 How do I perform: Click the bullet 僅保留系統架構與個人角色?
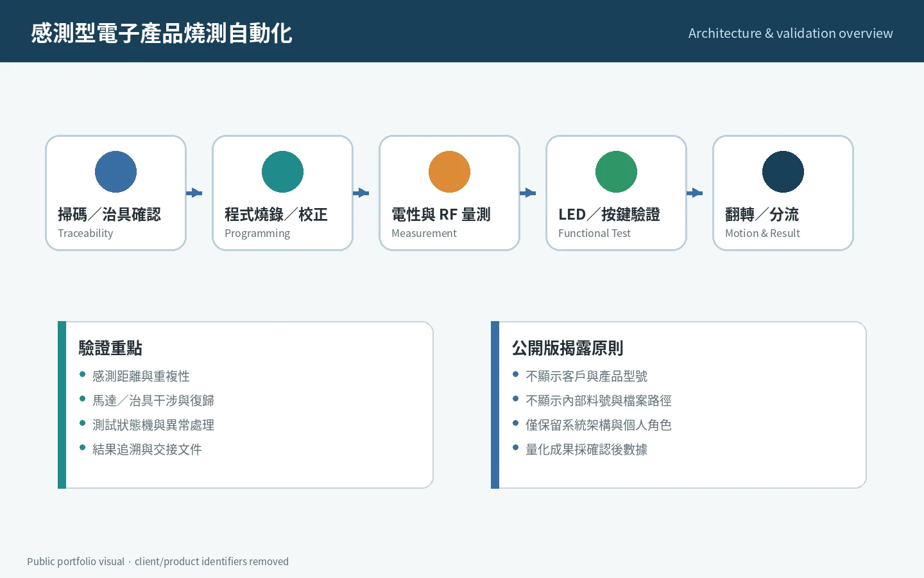[x=599, y=425]
